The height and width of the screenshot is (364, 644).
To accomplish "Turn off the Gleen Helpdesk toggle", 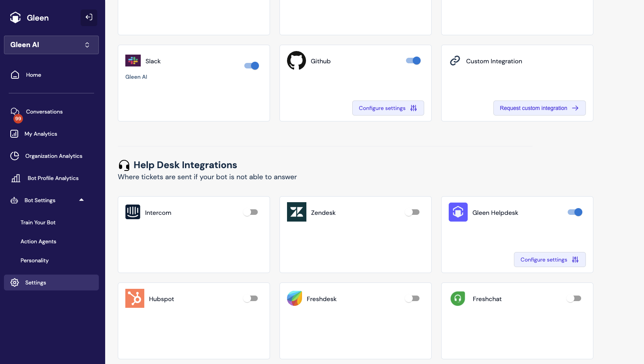I will (575, 212).
